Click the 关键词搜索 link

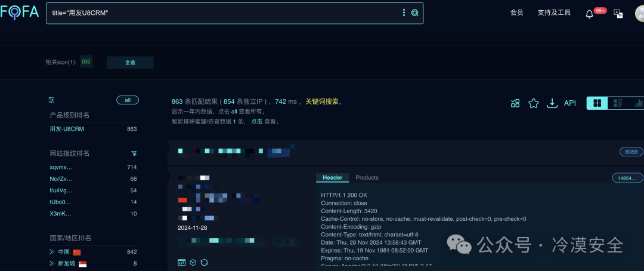321,101
